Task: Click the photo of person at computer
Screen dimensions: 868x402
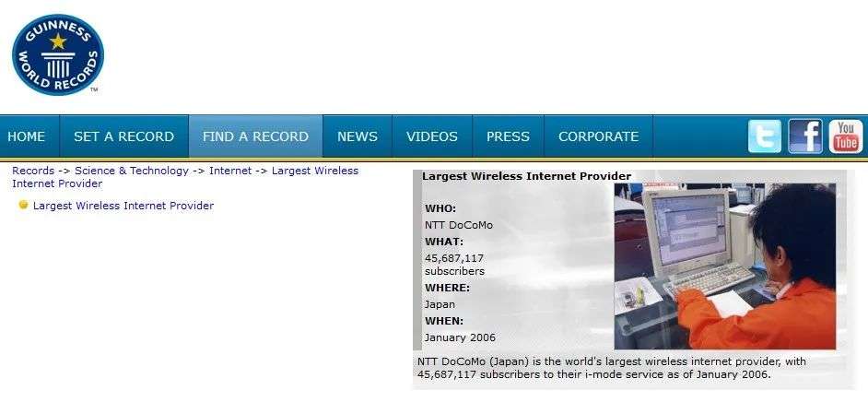Action: coord(724,266)
